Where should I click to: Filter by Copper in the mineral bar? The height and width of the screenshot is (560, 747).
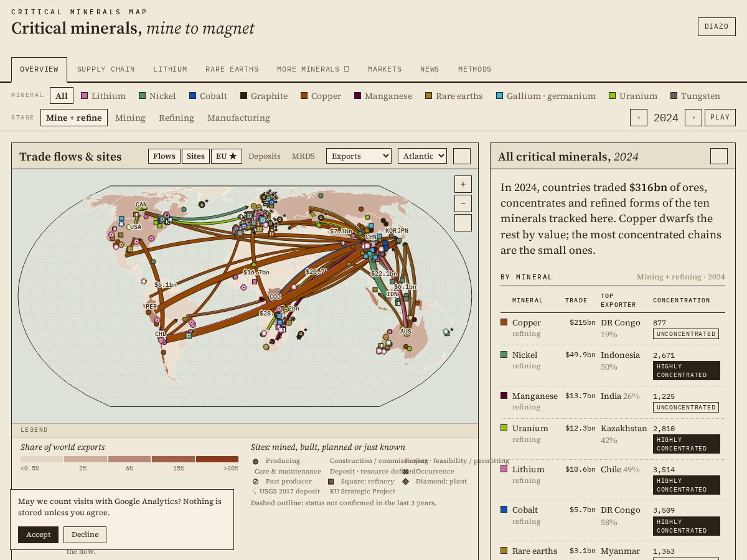coord(321,96)
